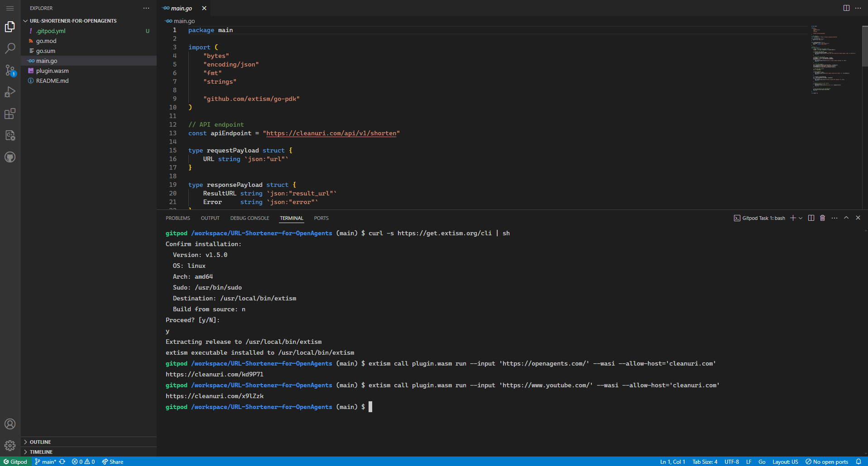Open plugin.wasm in the explorer

click(x=53, y=71)
